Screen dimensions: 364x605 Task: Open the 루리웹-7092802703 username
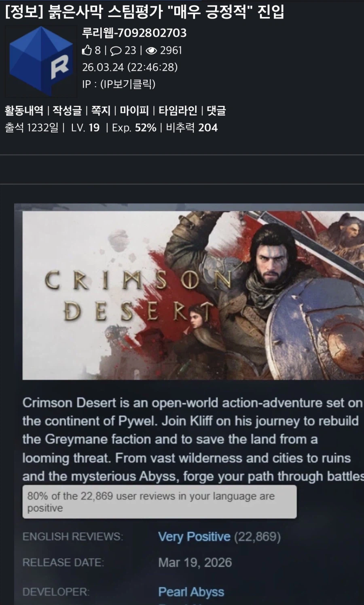tap(134, 33)
